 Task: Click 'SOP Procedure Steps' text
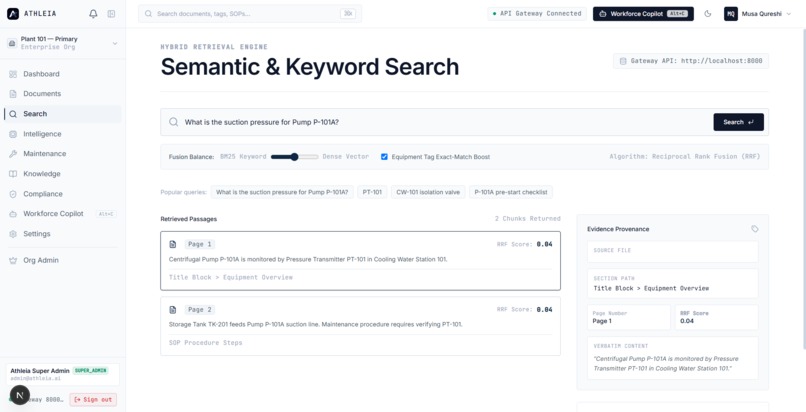click(206, 343)
